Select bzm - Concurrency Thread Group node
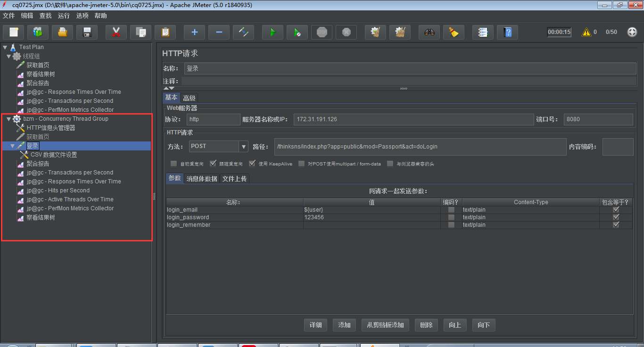The width and height of the screenshot is (644, 347). 66,119
